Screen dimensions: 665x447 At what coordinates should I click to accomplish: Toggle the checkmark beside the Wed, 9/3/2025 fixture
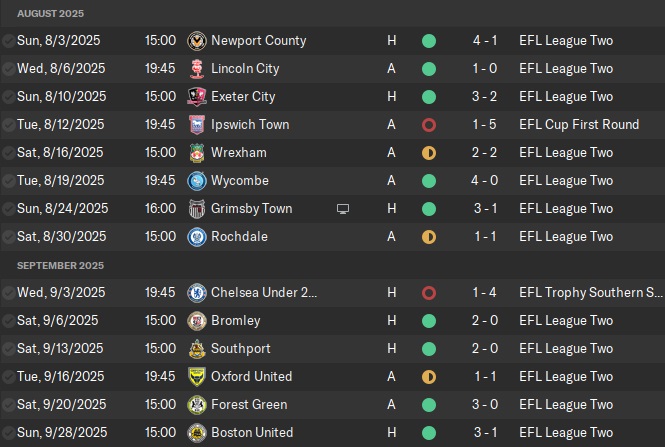(x=8, y=293)
